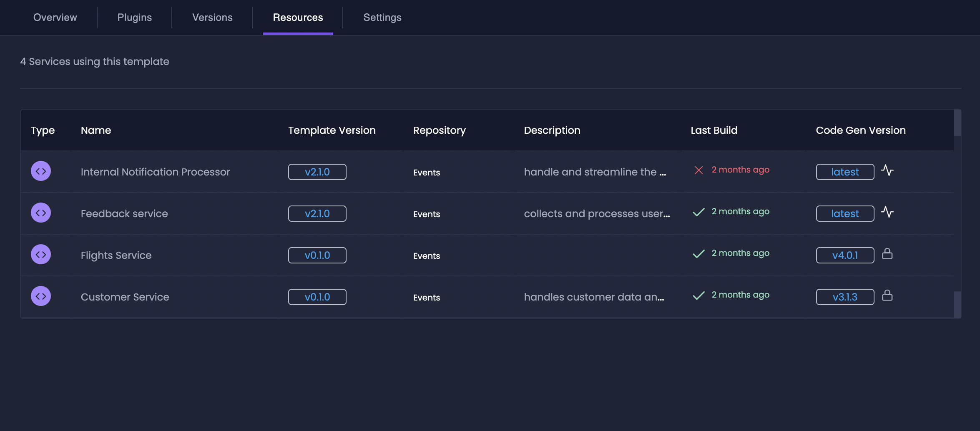Open the Internal Notification Processor service
Screen dimensions: 980x431
click(155, 172)
